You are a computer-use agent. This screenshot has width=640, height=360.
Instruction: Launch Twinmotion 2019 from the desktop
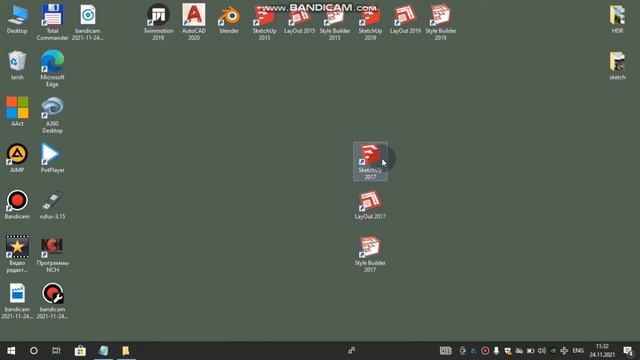pyautogui.click(x=158, y=22)
